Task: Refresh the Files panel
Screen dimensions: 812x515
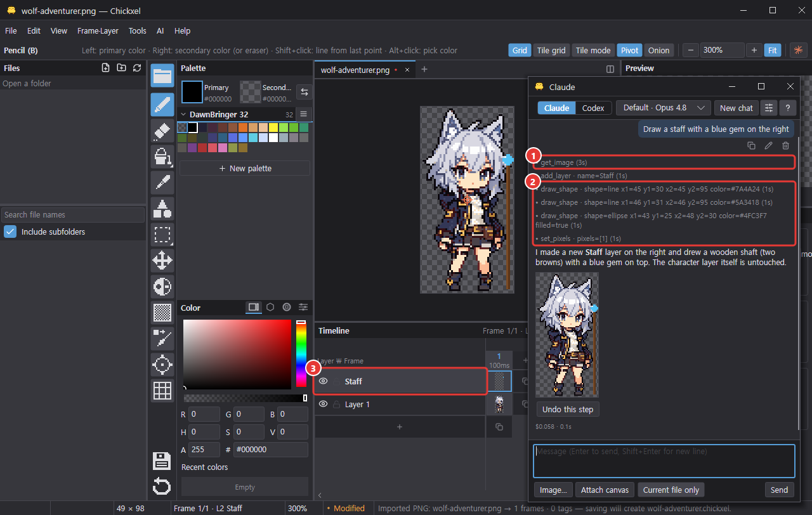Action: tap(137, 68)
